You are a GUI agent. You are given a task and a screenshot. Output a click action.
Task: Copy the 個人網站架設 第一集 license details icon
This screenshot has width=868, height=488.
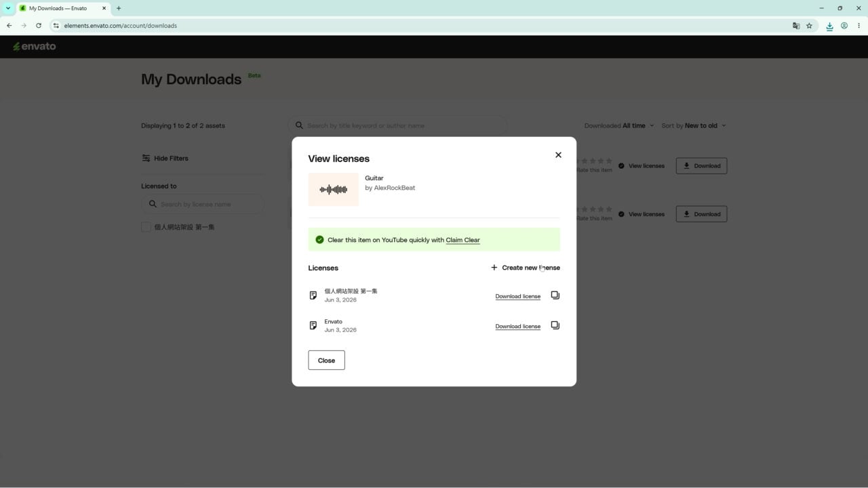point(555,296)
